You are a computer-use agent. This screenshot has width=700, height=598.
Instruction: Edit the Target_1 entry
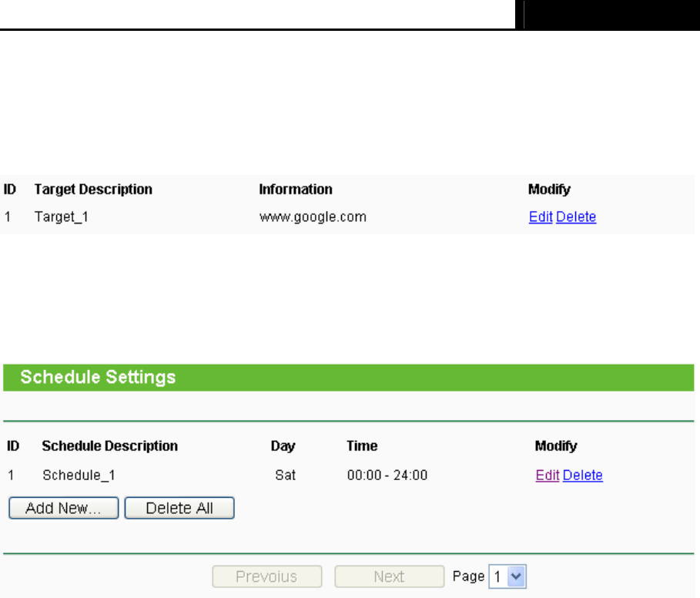tap(541, 217)
